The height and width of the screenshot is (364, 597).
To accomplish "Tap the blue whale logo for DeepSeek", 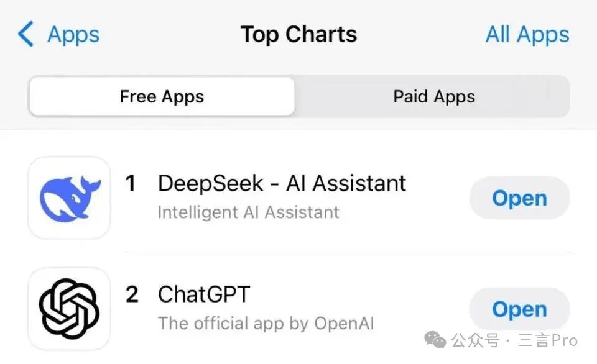I will click(x=69, y=198).
